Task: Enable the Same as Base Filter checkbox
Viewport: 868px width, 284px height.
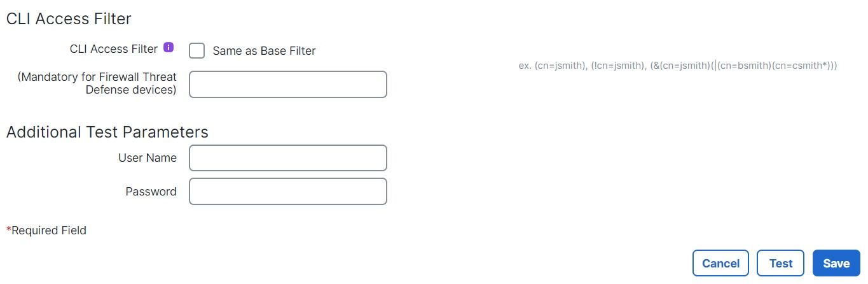Action: pyautogui.click(x=197, y=50)
